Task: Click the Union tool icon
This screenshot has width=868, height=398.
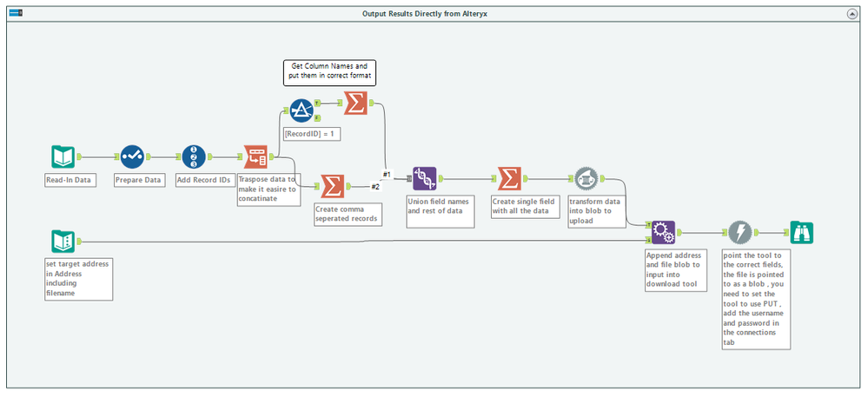Action: (425, 178)
